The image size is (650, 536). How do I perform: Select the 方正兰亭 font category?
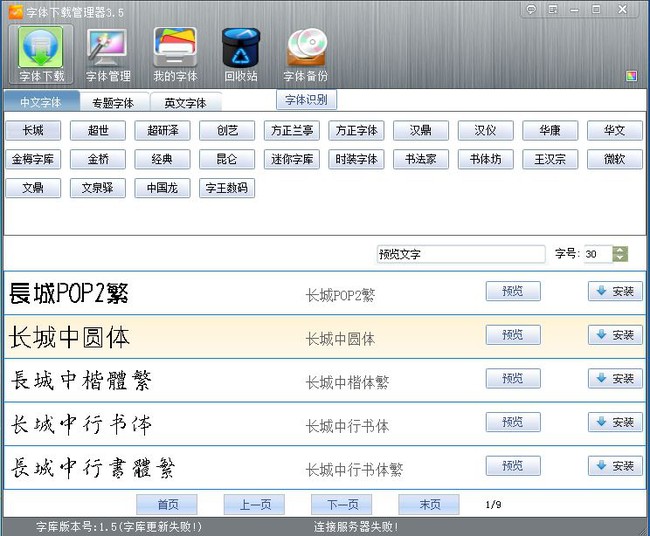point(292,131)
